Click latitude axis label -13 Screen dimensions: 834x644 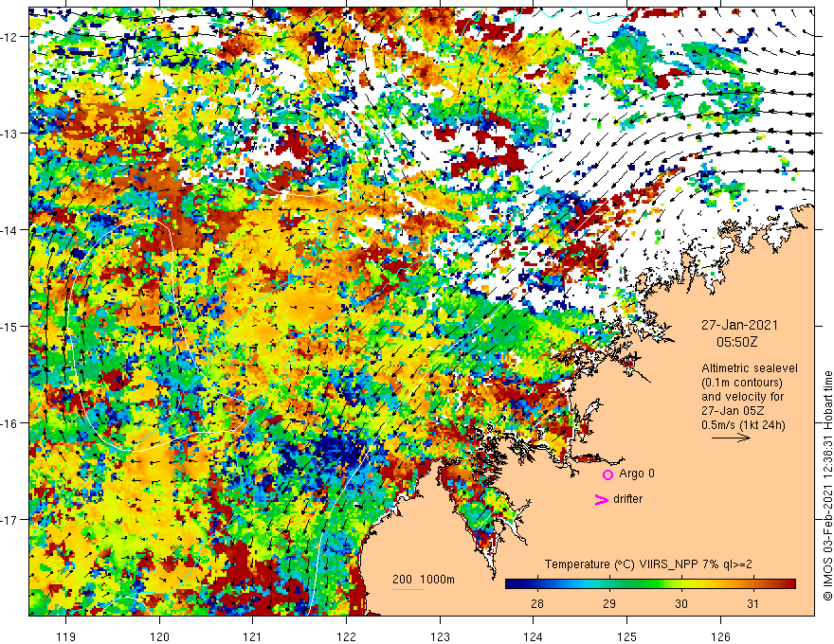click(x=10, y=134)
